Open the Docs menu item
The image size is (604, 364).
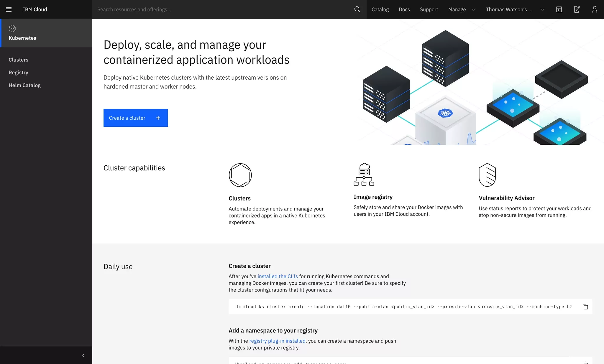pos(404,9)
